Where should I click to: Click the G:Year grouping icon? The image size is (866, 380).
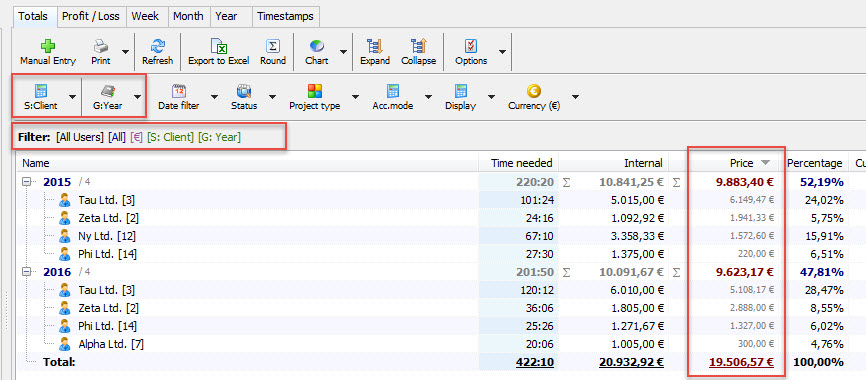click(x=107, y=91)
